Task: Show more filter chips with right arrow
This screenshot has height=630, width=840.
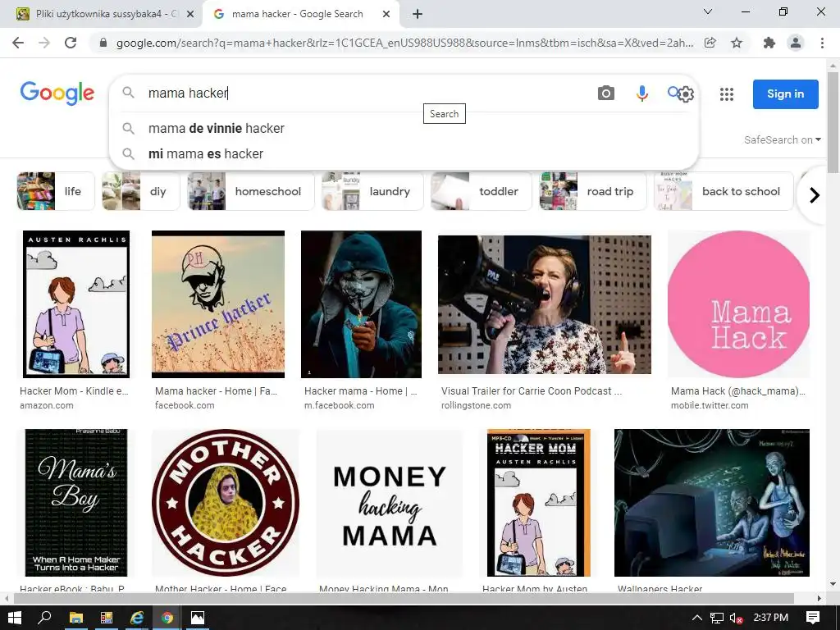Action: tap(815, 195)
